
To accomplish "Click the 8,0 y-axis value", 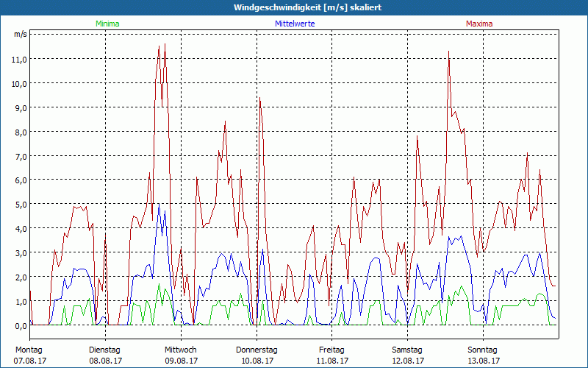I will [21, 132].
